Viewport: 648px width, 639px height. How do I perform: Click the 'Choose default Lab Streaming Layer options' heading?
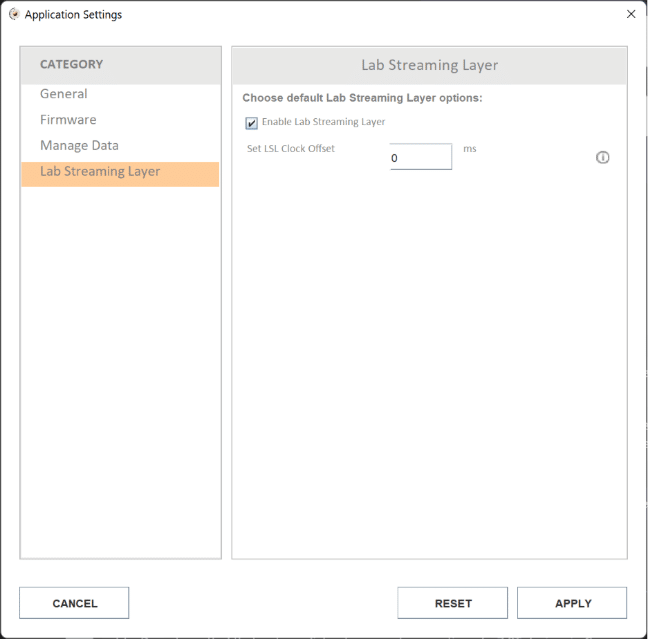[x=362, y=98]
